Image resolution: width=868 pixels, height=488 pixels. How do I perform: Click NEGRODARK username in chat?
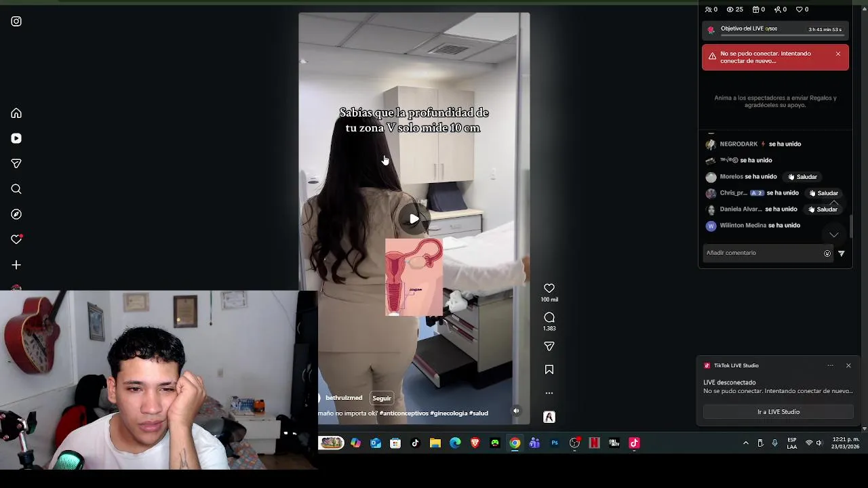click(x=738, y=144)
